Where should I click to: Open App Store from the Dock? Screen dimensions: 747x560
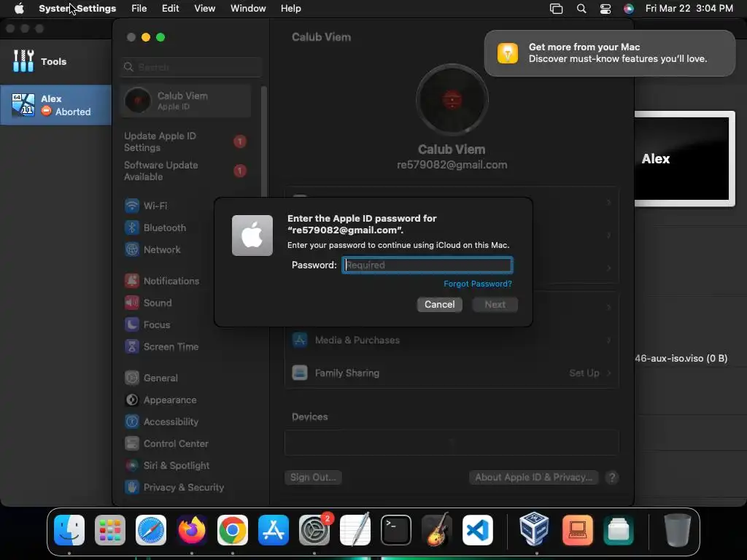pyautogui.click(x=274, y=530)
